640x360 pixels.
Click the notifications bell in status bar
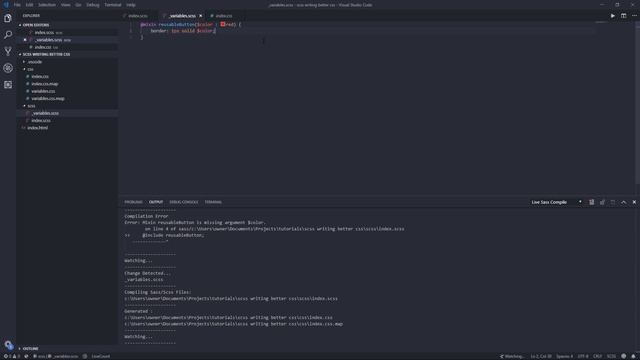633,356
